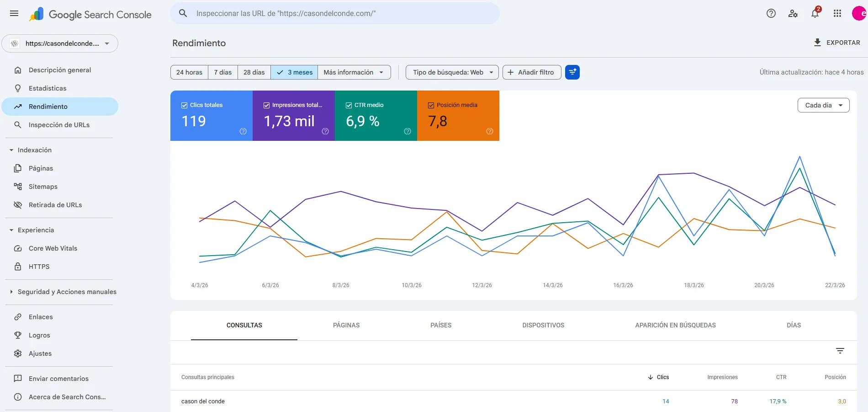Select the 28 días date range tab
This screenshot has height=412, width=868.
click(254, 72)
